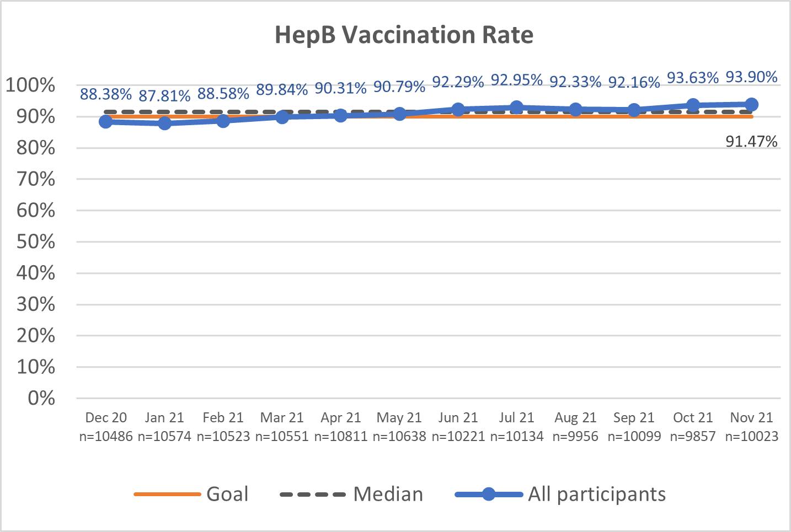Select the Median legend entry

[x=388, y=494]
